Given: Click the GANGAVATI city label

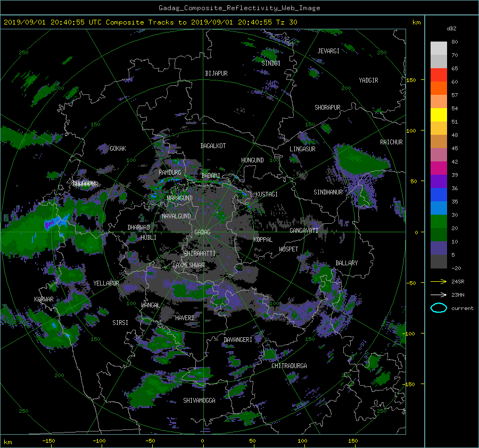Looking at the screenshot, I should 304,231.
